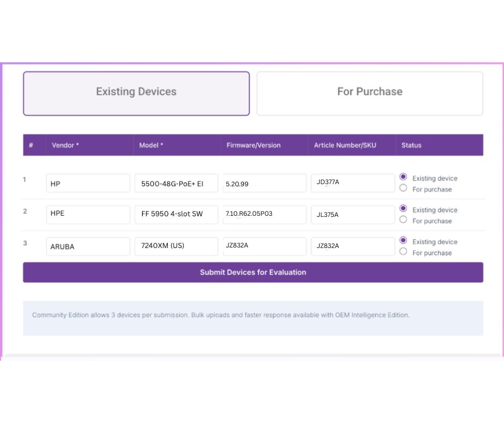This screenshot has width=504, height=423.
Task: Edit firmware version 5.20.99 field
Action: tap(264, 183)
